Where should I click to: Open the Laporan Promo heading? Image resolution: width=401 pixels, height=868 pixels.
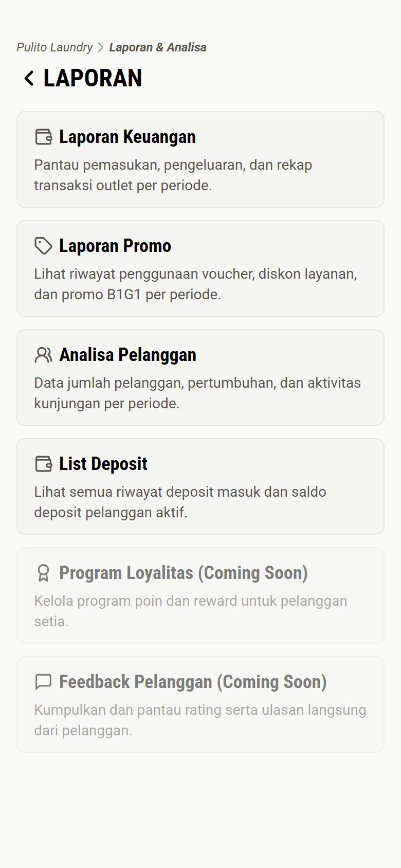coord(115,246)
